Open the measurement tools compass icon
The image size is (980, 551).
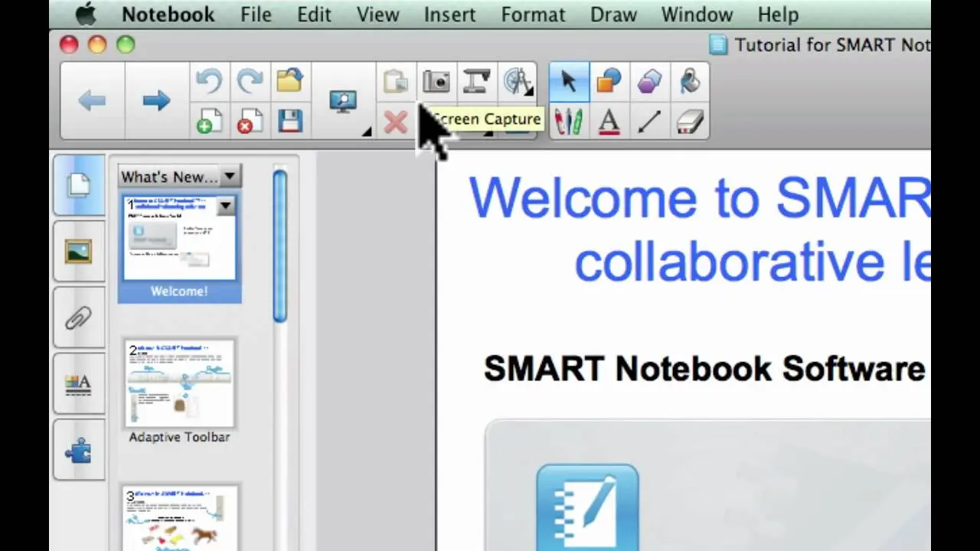click(x=518, y=81)
